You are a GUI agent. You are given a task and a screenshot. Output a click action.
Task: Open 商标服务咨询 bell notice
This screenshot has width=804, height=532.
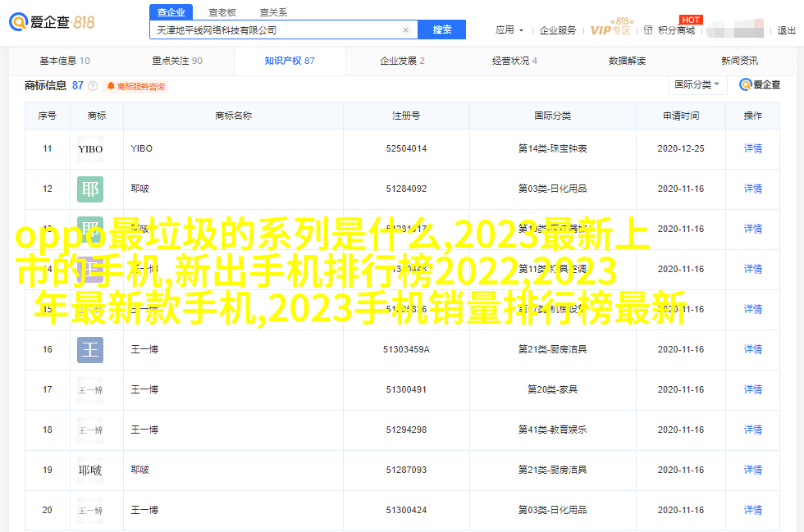point(136,87)
